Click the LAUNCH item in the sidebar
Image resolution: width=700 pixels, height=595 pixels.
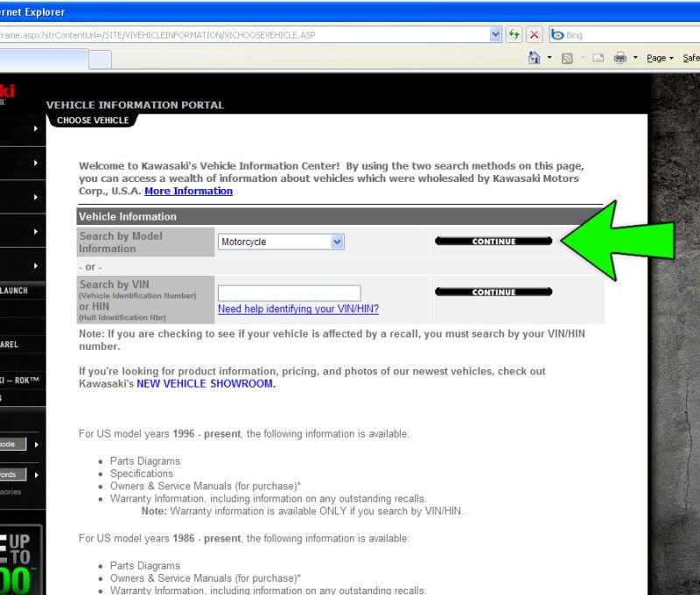[x=14, y=290]
